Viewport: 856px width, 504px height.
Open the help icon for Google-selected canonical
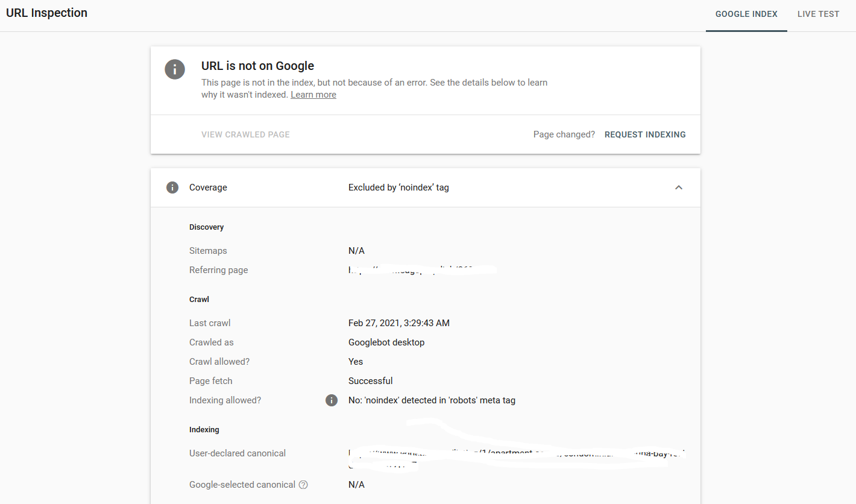click(303, 485)
